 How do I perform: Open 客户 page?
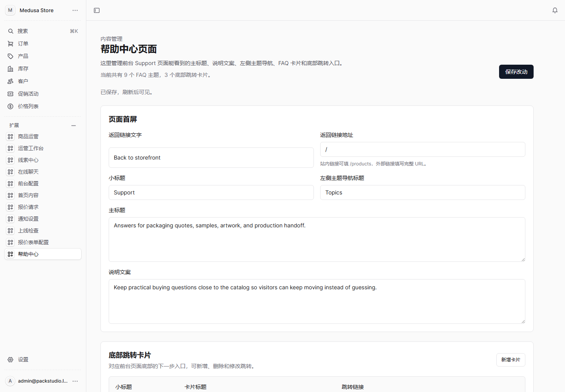pyautogui.click(x=43, y=81)
